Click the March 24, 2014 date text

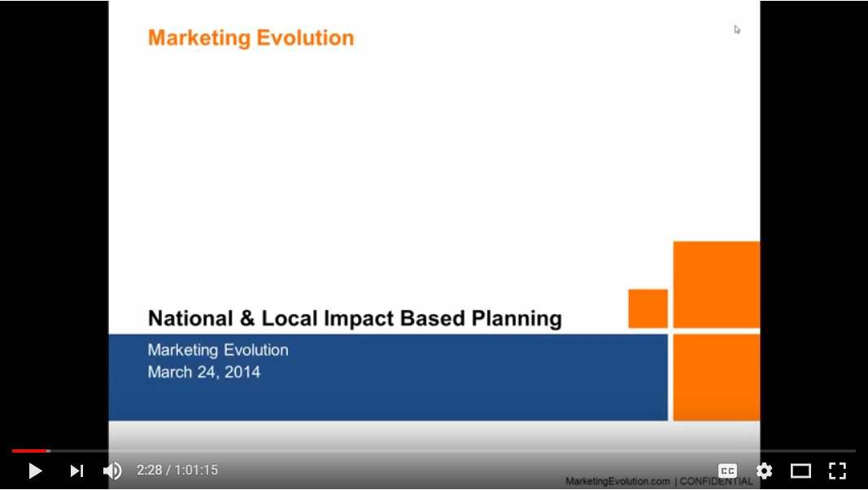[x=203, y=373]
